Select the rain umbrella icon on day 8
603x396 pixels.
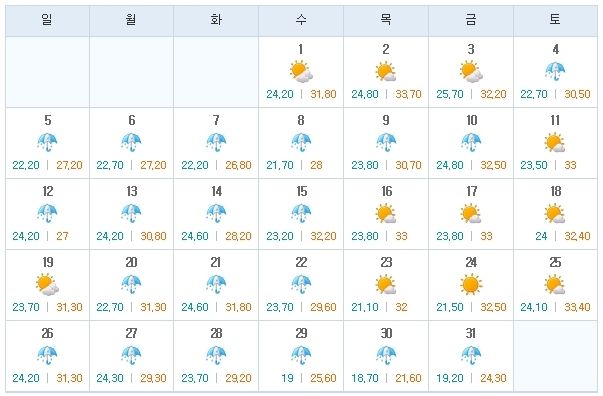click(301, 143)
